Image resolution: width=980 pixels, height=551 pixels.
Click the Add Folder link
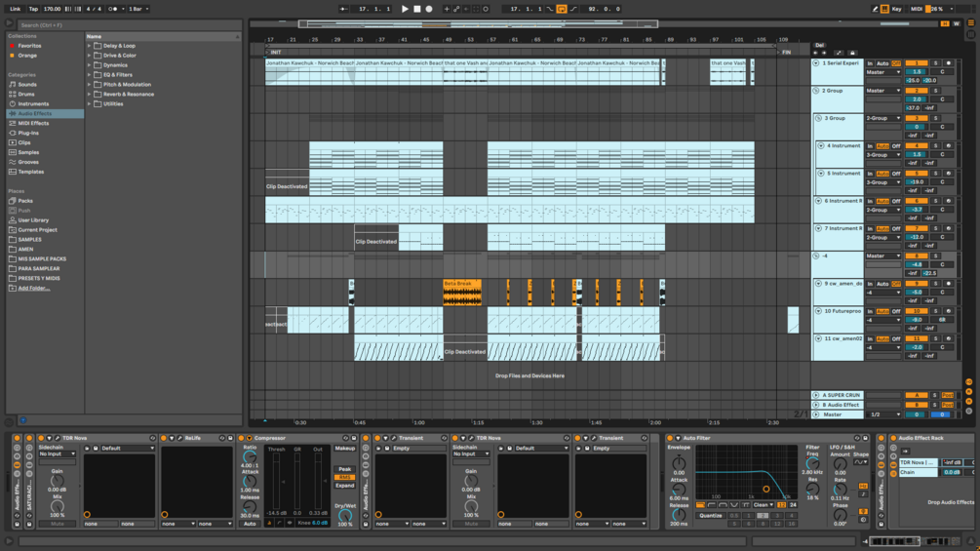(x=34, y=288)
